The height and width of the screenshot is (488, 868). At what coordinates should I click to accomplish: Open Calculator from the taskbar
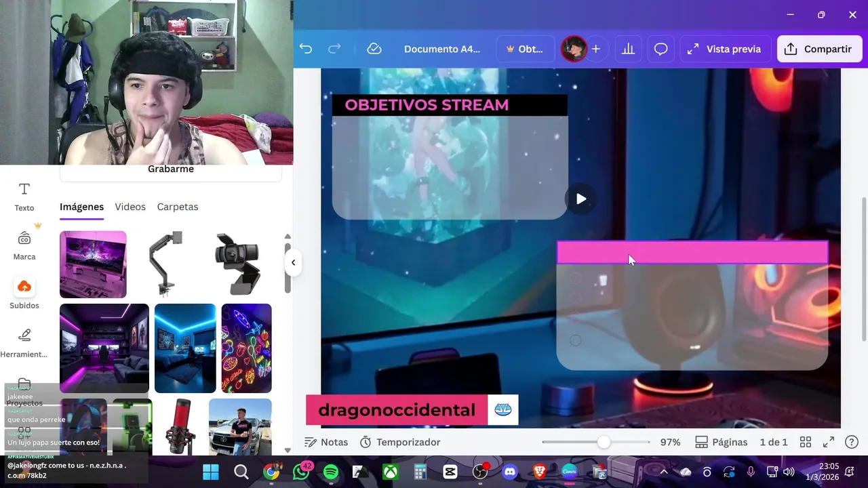pos(420,472)
